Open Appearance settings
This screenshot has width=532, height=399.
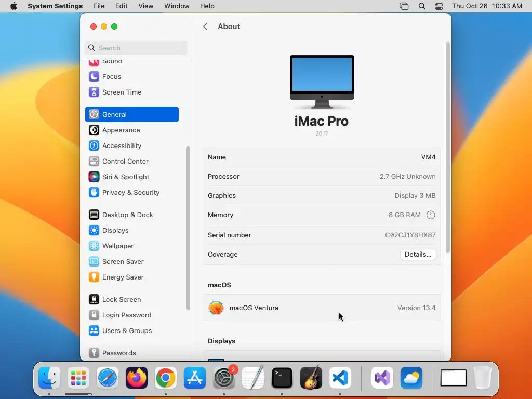[x=131, y=130]
